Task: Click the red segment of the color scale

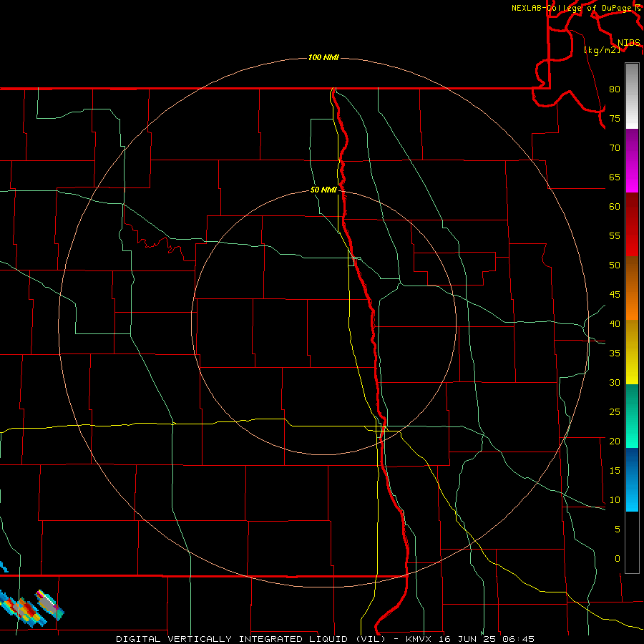Action: coord(632,224)
